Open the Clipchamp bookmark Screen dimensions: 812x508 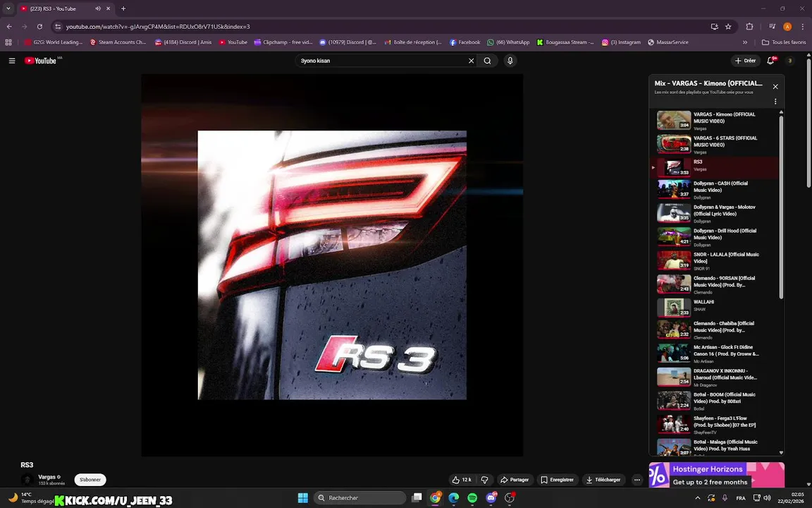pyautogui.click(x=283, y=42)
